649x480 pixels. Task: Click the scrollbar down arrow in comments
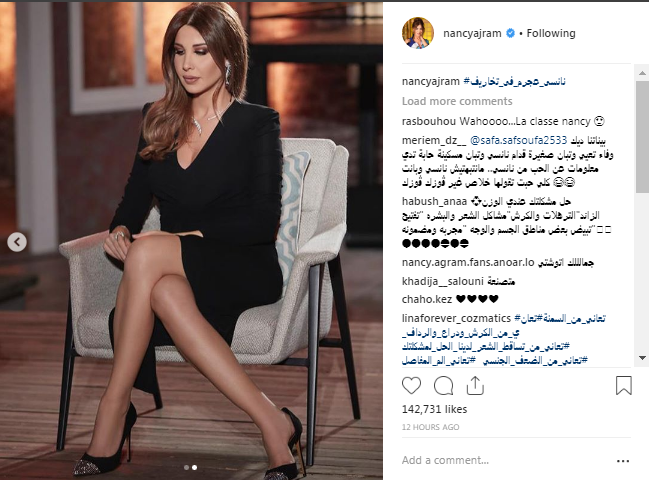pos(642,358)
